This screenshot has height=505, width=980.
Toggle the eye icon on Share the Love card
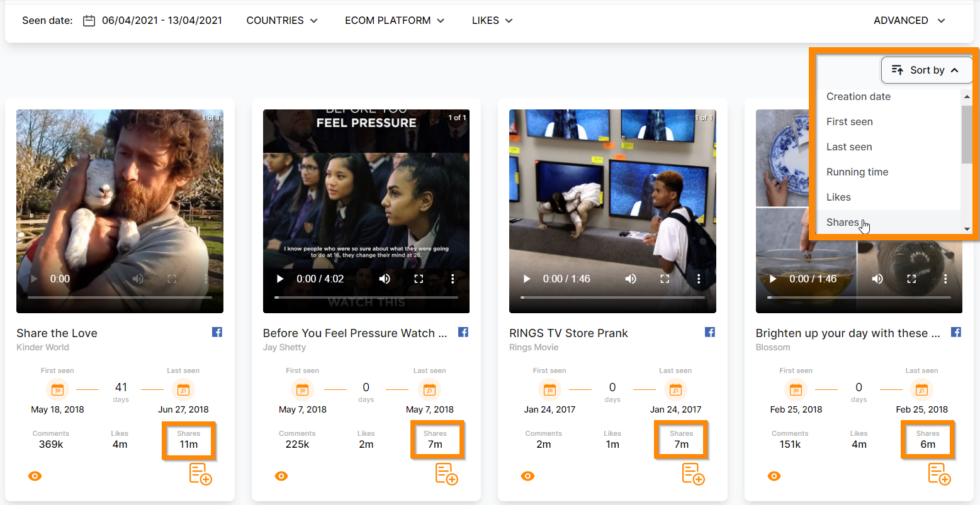pyautogui.click(x=35, y=476)
